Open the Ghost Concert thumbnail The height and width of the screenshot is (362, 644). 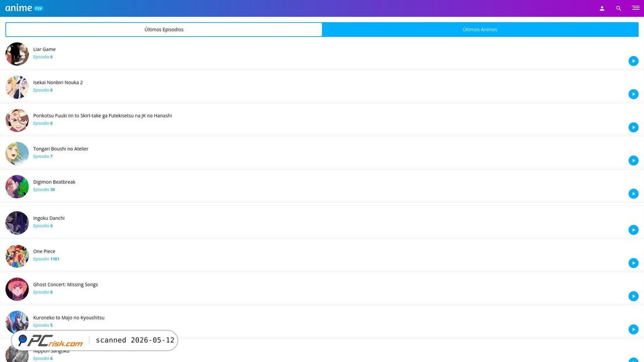coord(17,289)
